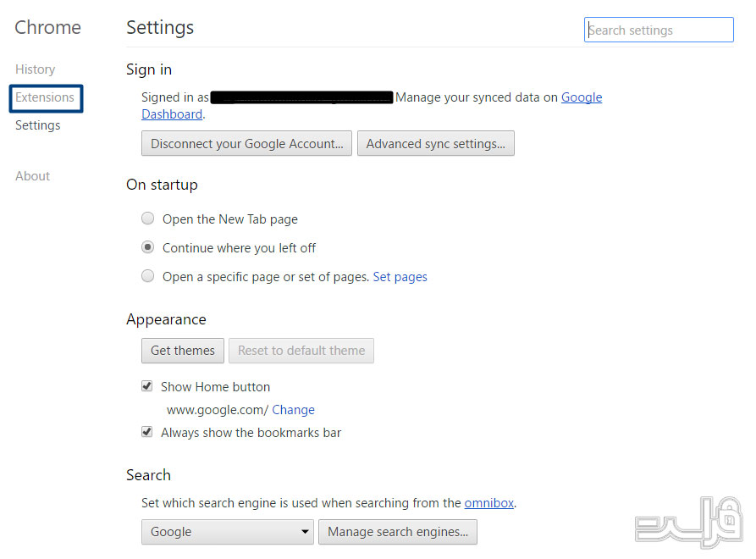The width and height of the screenshot is (756, 559).
Task: Click Manage search engines button
Action: pyautogui.click(x=398, y=532)
